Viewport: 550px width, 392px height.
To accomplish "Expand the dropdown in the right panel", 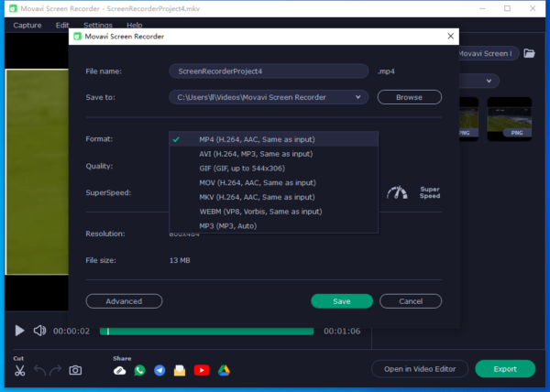I will pos(489,81).
